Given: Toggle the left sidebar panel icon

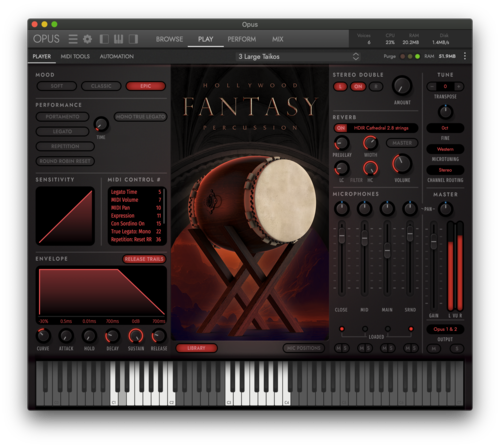Looking at the screenshot, I should pos(104,39).
